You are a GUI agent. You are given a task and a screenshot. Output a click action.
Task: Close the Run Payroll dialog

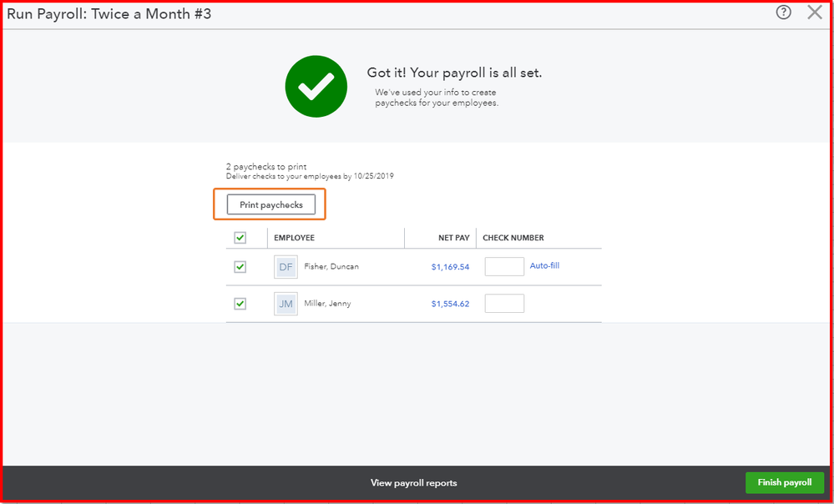pos(814,13)
